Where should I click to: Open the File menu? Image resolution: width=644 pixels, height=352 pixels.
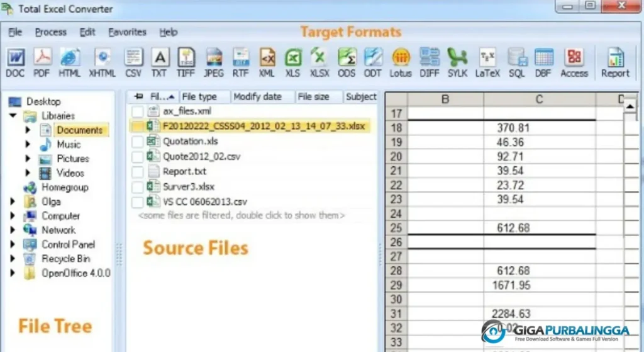15,32
